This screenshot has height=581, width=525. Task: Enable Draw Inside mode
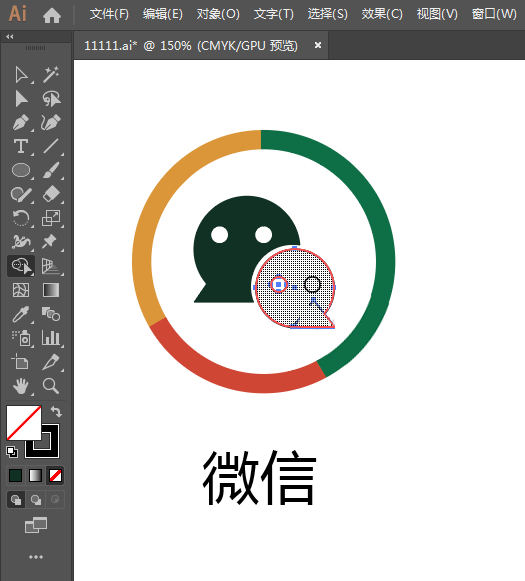point(55,500)
